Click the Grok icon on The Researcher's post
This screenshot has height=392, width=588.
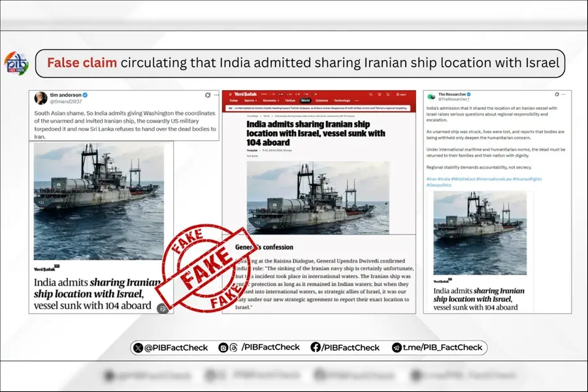click(557, 94)
